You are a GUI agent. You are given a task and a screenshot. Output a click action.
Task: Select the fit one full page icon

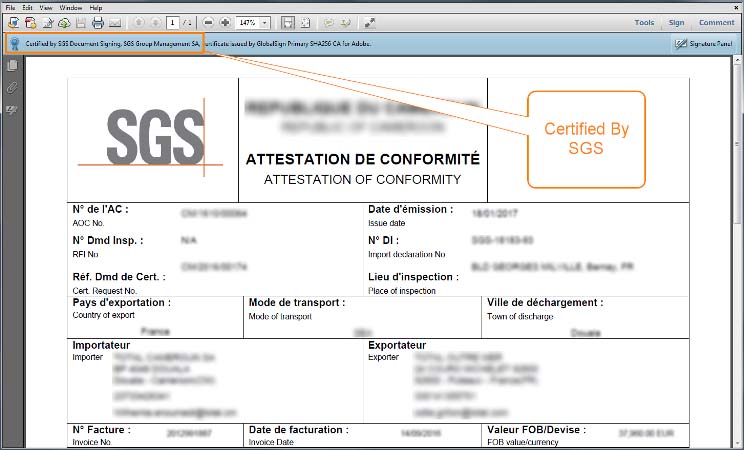tap(306, 22)
